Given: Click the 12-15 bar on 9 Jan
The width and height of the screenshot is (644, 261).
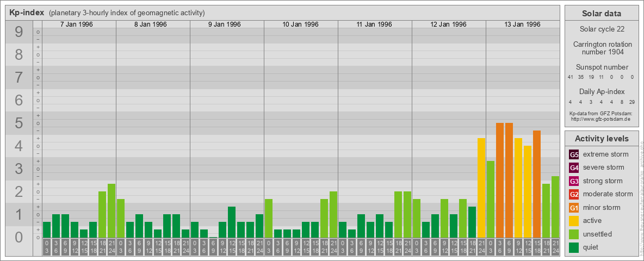Looking at the screenshot, I should [232, 222].
